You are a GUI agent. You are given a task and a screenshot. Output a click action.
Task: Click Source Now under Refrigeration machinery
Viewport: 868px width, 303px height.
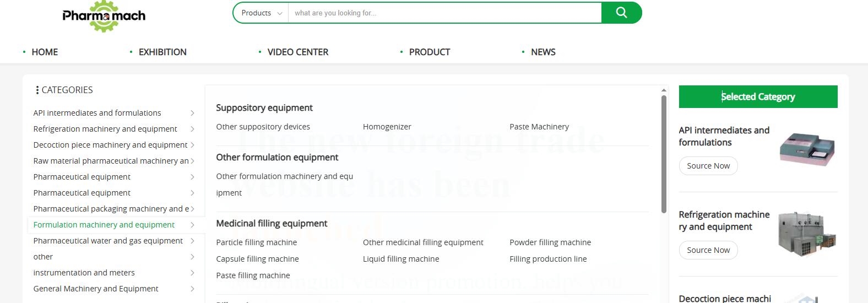coord(708,250)
